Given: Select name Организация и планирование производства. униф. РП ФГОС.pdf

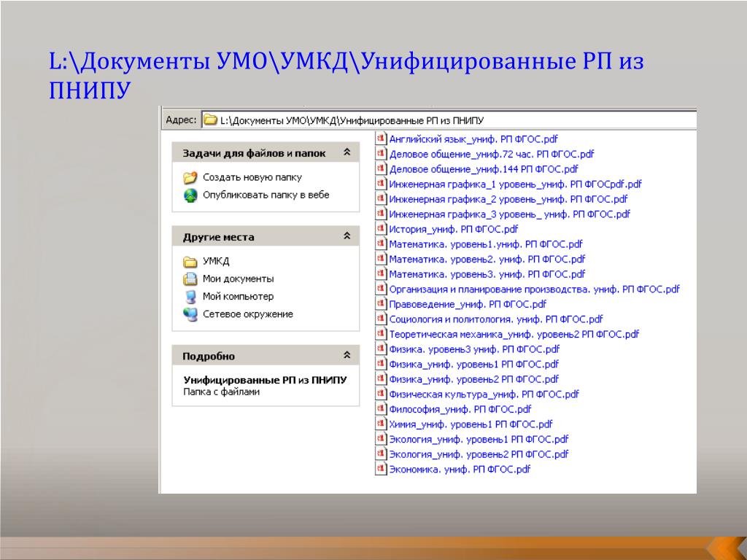Looking at the screenshot, I should pos(534,289).
